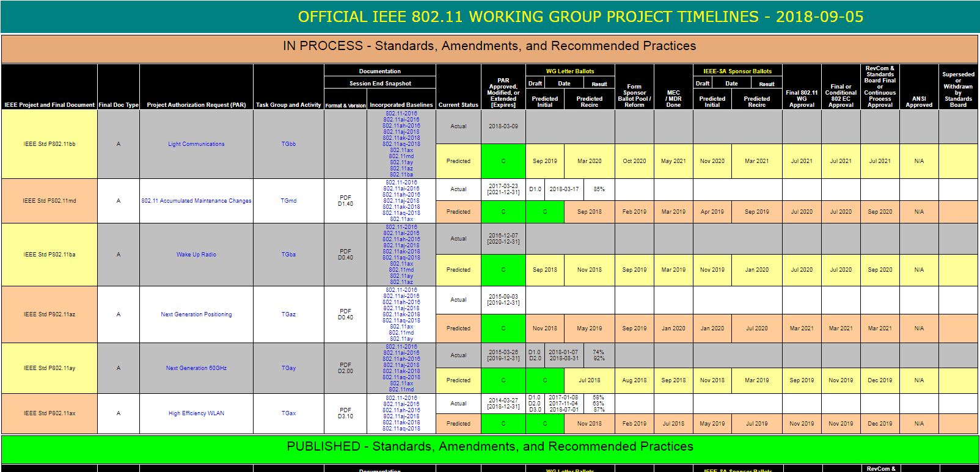Select the IEEE Std P802.11md cell
The height and width of the screenshot is (472, 980).
pyautogui.click(x=49, y=201)
